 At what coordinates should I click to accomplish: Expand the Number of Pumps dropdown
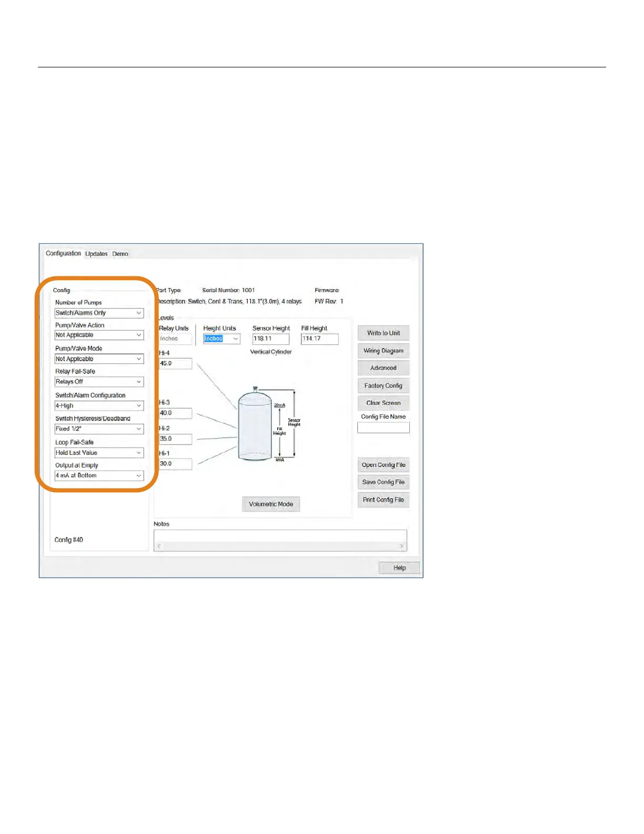coord(99,313)
